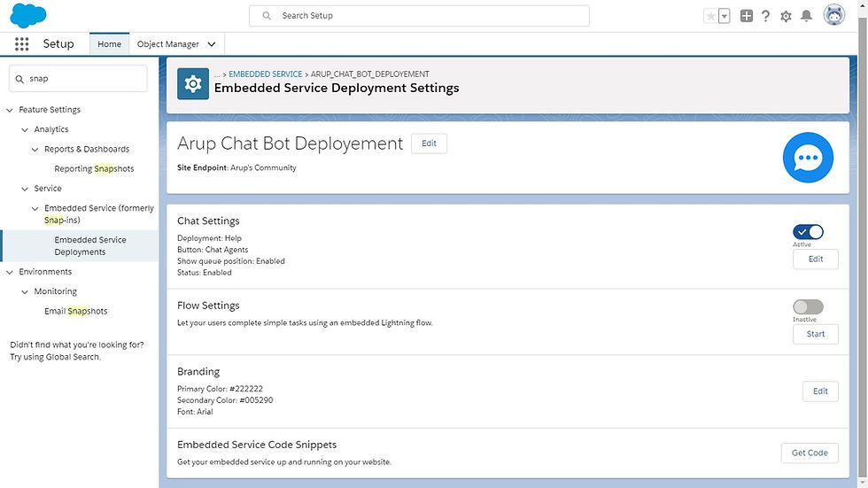Image resolution: width=868 pixels, height=488 pixels.
Task: Open the favorites list dropdown arrow
Action: [x=725, y=16]
